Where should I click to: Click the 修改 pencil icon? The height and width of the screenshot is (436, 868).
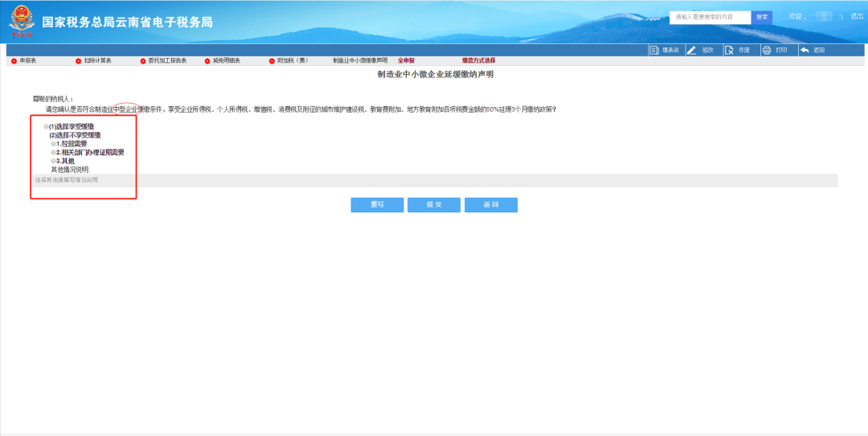691,50
